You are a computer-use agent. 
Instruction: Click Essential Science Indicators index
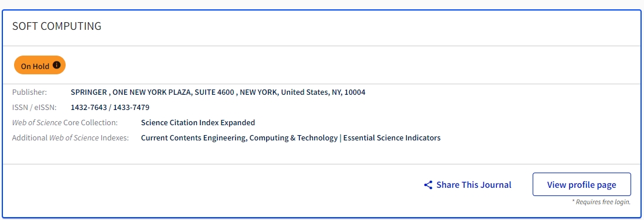click(392, 138)
